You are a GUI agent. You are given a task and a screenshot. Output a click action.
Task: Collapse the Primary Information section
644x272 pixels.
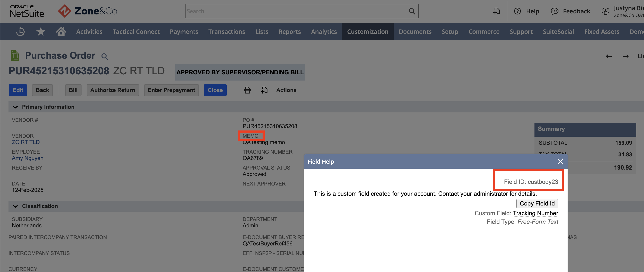point(15,107)
